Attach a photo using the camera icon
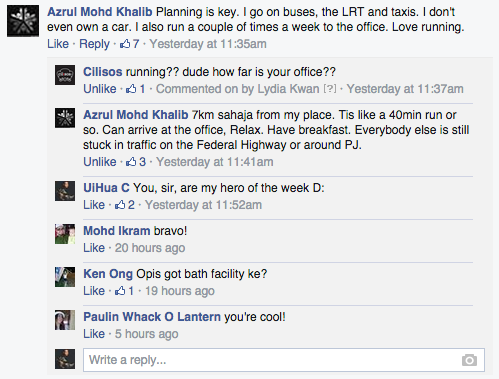Viewport: 499px width, 379px height. tap(469, 360)
